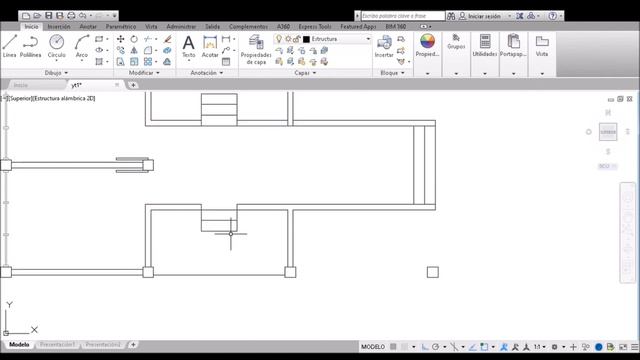Toggle object snap tracking in status bar

tap(473, 347)
